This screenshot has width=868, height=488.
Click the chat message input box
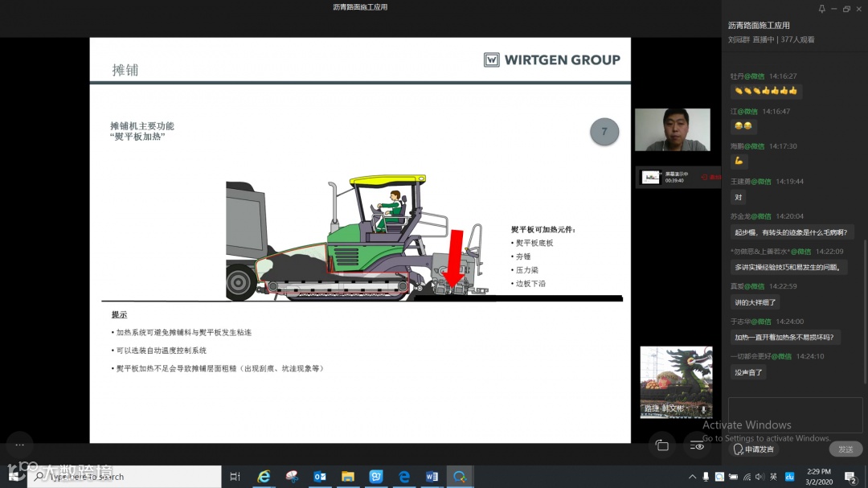click(x=796, y=414)
